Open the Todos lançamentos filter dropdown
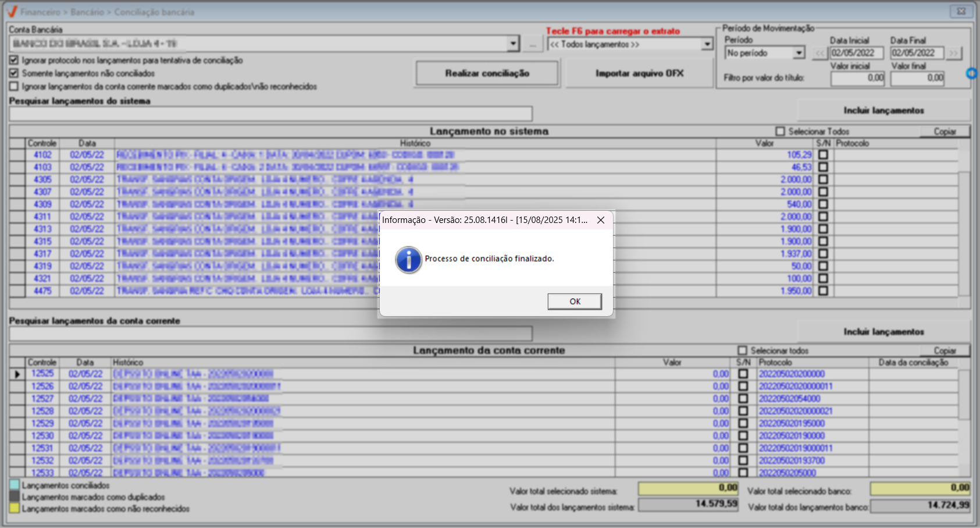The height and width of the screenshot is (528, 980). tap(707, 44)
